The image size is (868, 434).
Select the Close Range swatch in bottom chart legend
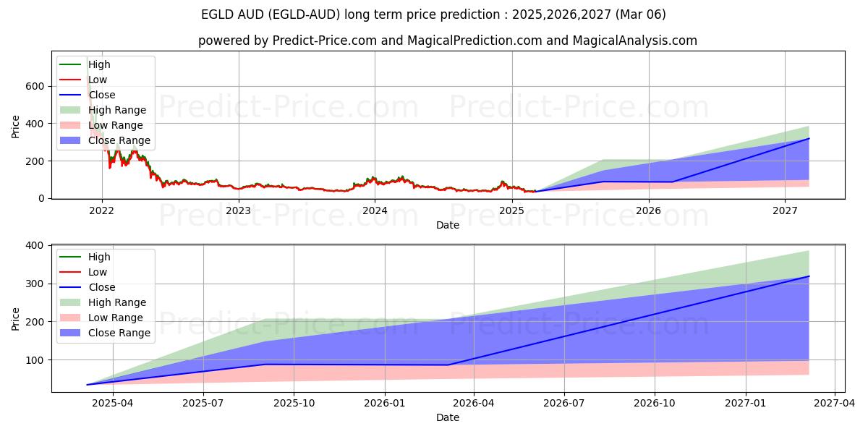click(72, 333)
